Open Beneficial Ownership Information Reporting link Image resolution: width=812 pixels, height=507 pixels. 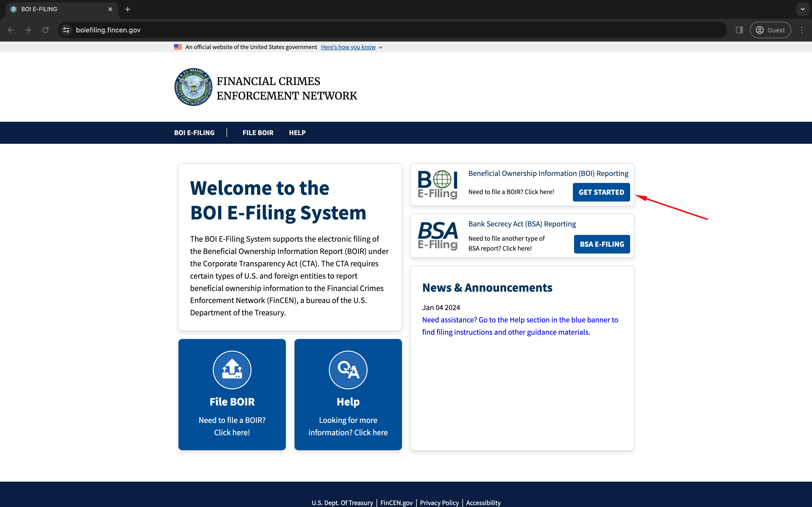pos(548,173)
